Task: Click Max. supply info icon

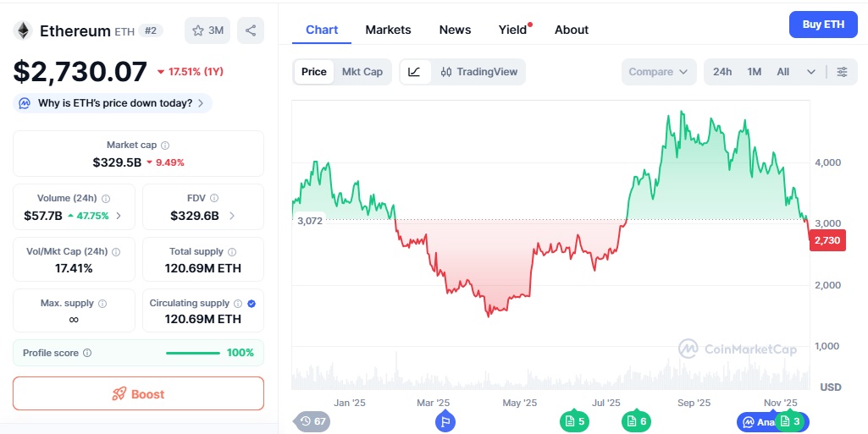Action: [102, 304]
